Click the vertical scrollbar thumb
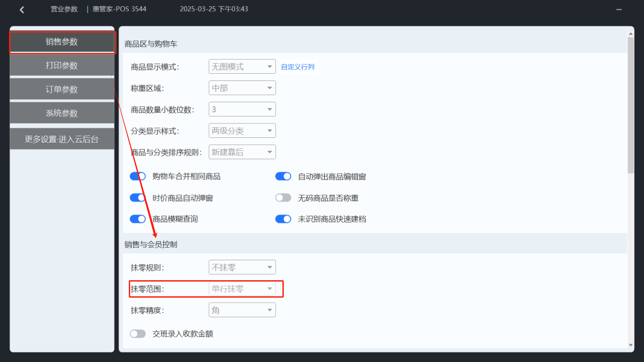644x362 pixels. coord(631,105)
